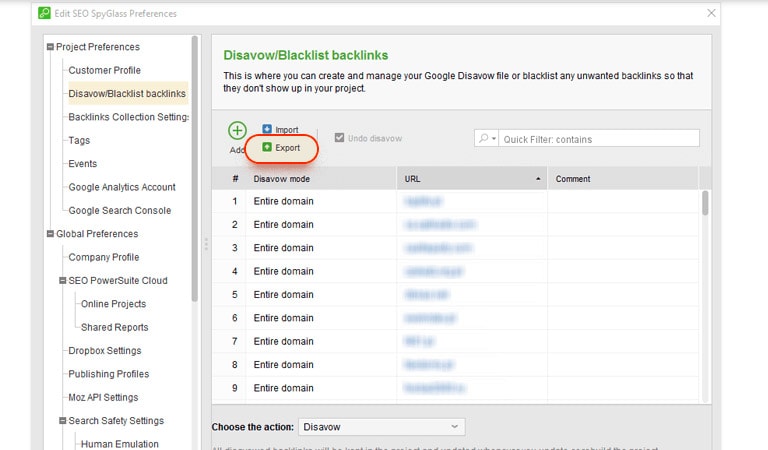Select Entire domain in table row 4

point(283,271)
